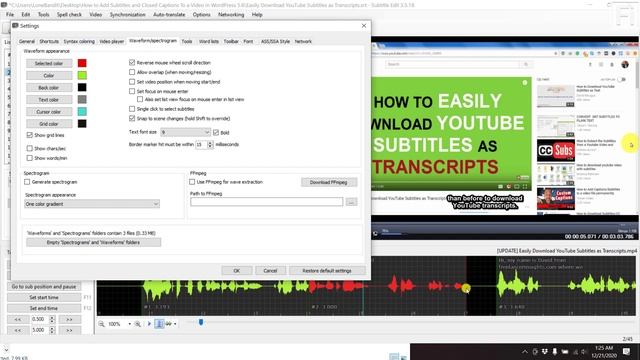Open the Dropbox tray icon

(x=544, y=351)
